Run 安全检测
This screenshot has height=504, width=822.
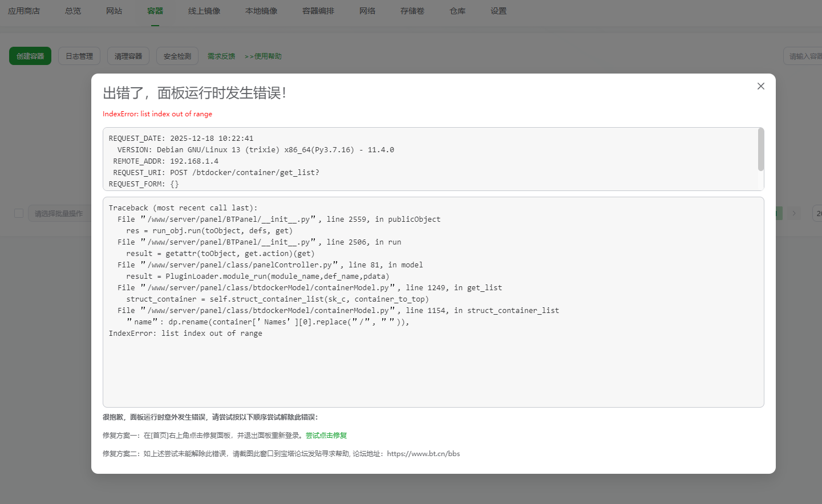[177, 55]
